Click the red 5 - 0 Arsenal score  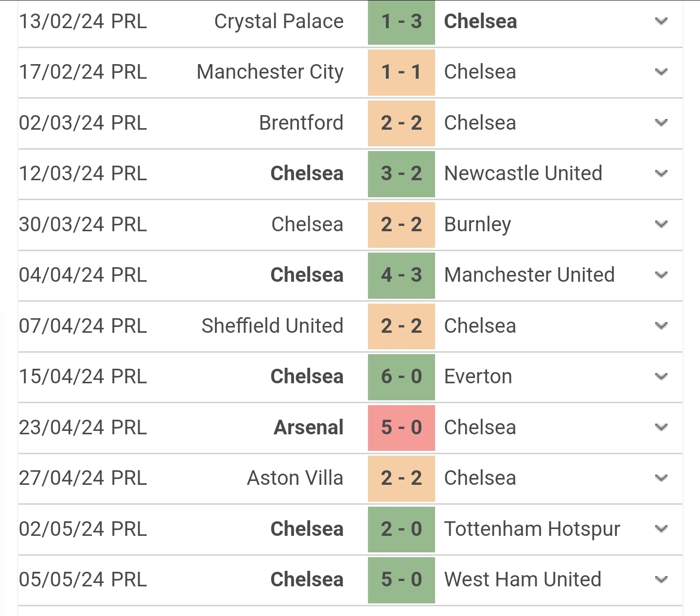click(x=401, y=428)
